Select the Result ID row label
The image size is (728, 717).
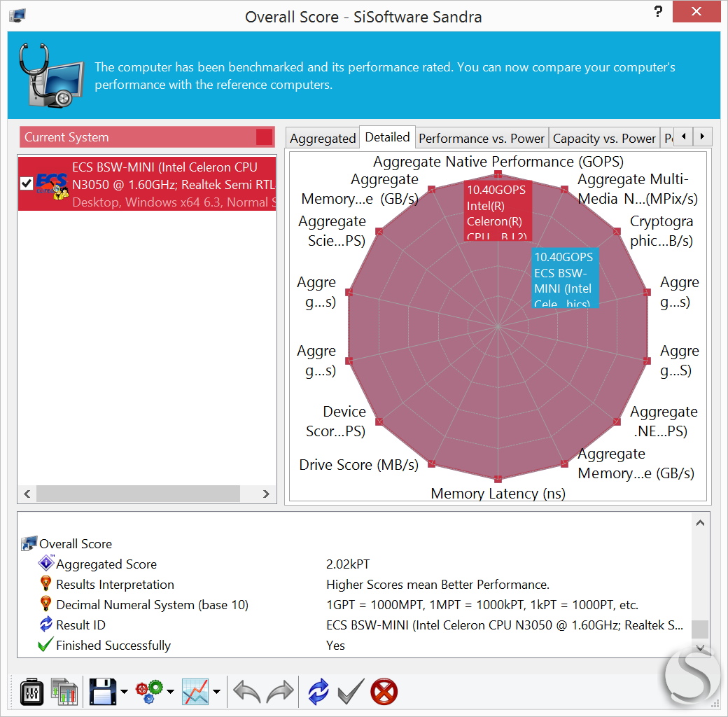point(80,625)
